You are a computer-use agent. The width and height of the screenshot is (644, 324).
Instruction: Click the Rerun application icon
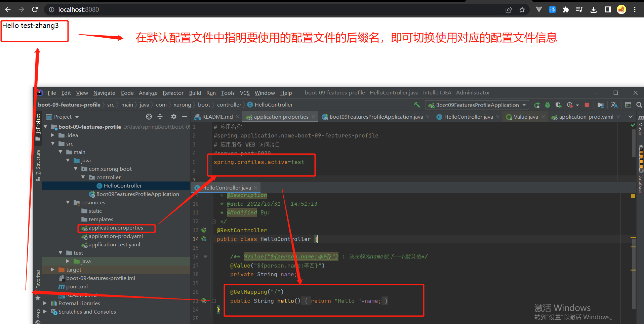(x=537, y=105)
